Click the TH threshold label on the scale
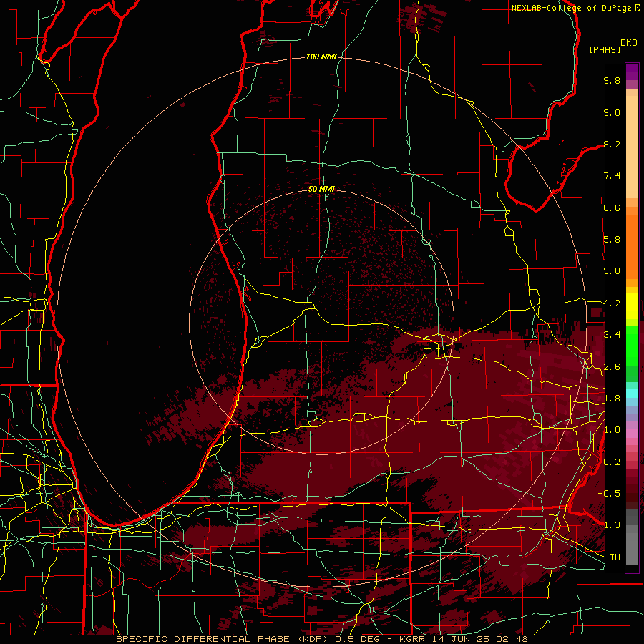The width and height of the screenshot is (644, 644). 615,557
